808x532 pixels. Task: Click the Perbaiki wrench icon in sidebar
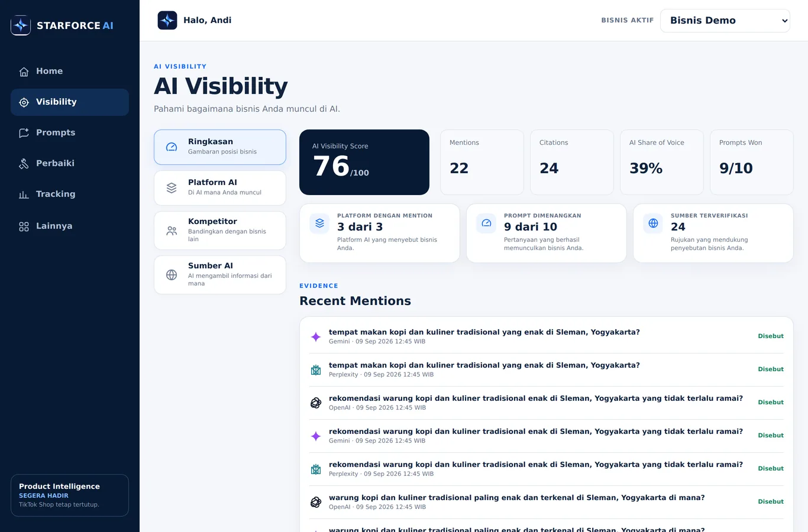[x=24, y=164]
